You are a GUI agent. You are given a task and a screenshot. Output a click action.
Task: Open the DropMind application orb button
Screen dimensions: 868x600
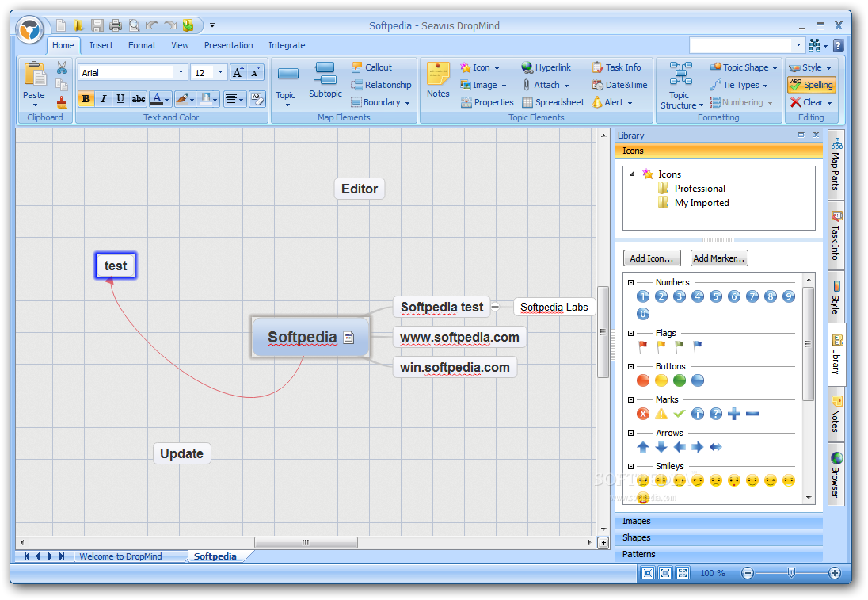pos(29,29)
